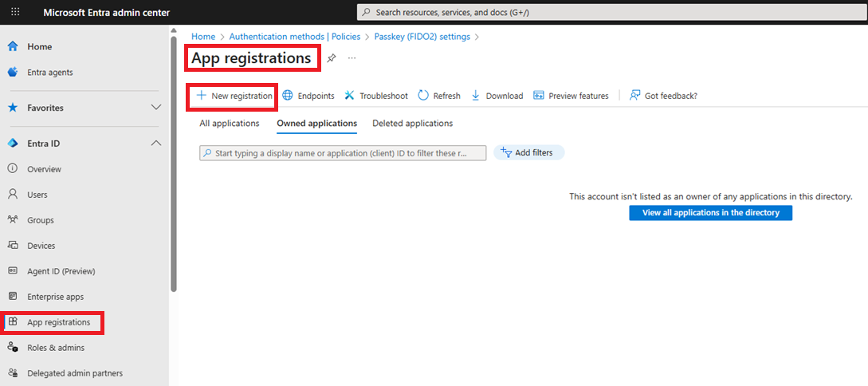Click the Got feedback? text label
This screenshot has width=868, height=386.
coord(671,96)
